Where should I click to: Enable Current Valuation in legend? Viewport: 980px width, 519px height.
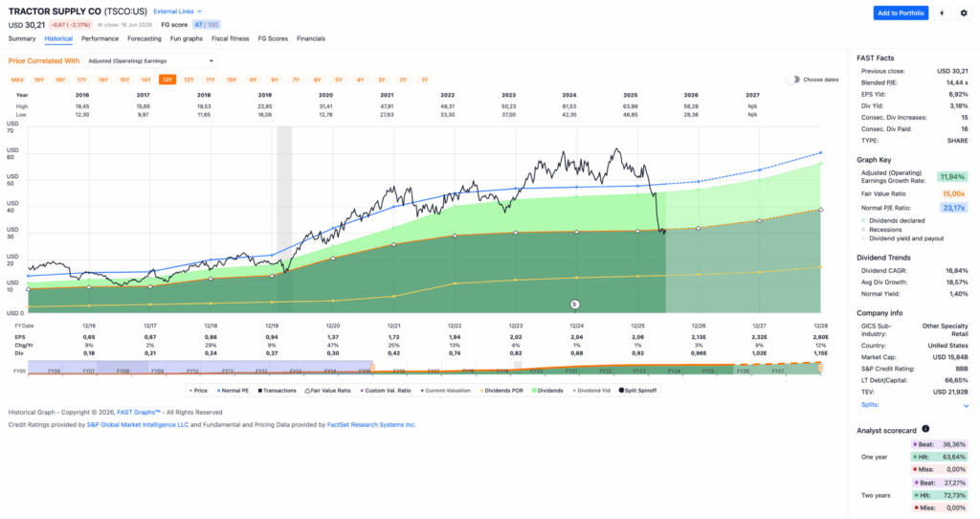coord(447,390)
